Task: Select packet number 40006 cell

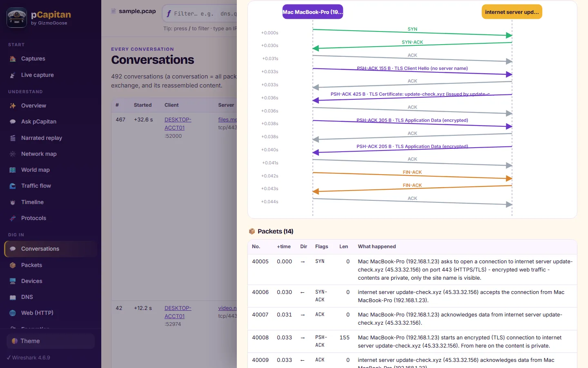Action: coord(260,292)
